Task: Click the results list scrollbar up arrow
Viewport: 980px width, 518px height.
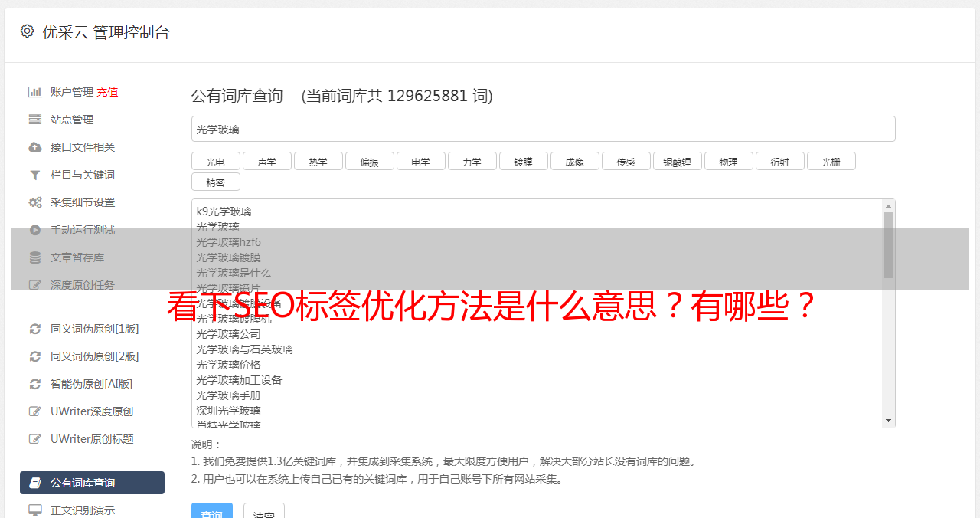Action: 888,206
